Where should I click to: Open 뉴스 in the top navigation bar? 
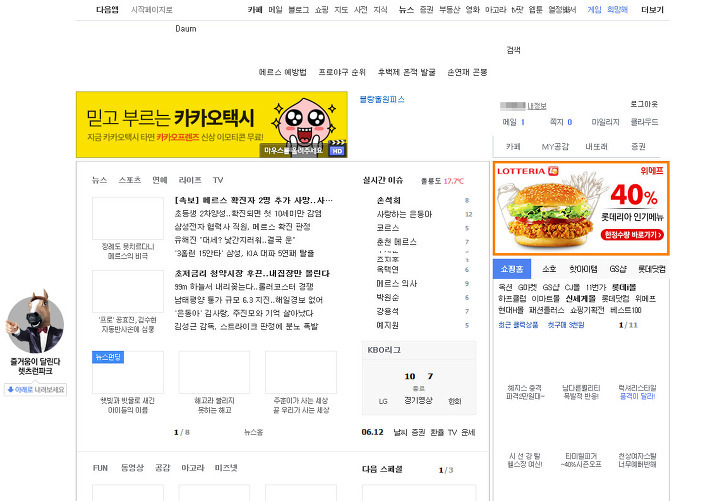point(406,10)
